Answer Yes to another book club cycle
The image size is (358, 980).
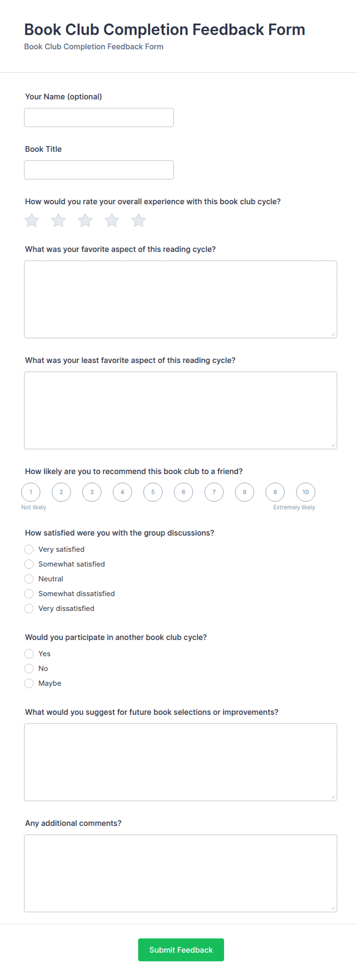29,653
